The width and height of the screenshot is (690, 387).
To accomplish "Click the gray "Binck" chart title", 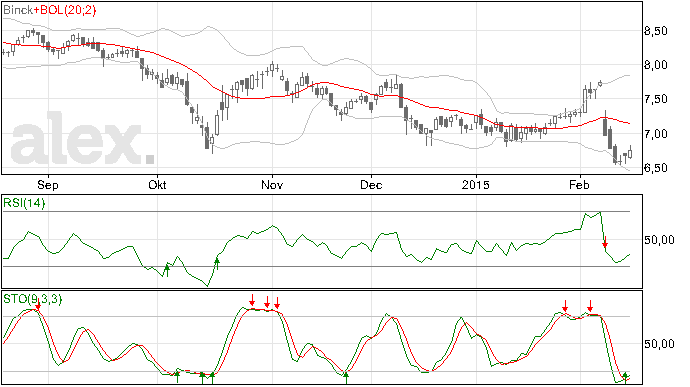I will pyautogui.click(x=17, y=10).
